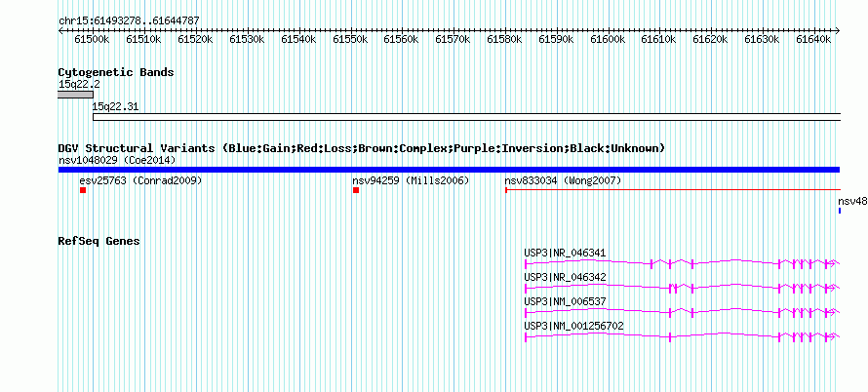The image size is (868, 392).
Task: Click the 61600k ruler tick label
Action: (608, 39)
